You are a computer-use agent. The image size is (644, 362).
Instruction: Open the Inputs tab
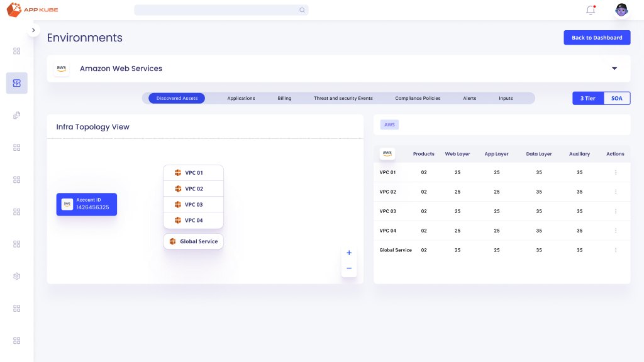[506, 98]
